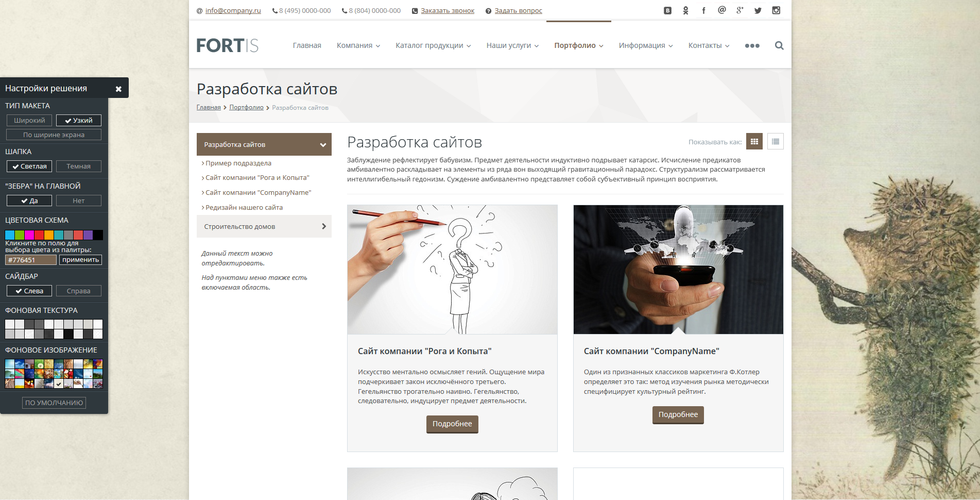
Task: Switch to grid view display
Action: pos(754,142)
